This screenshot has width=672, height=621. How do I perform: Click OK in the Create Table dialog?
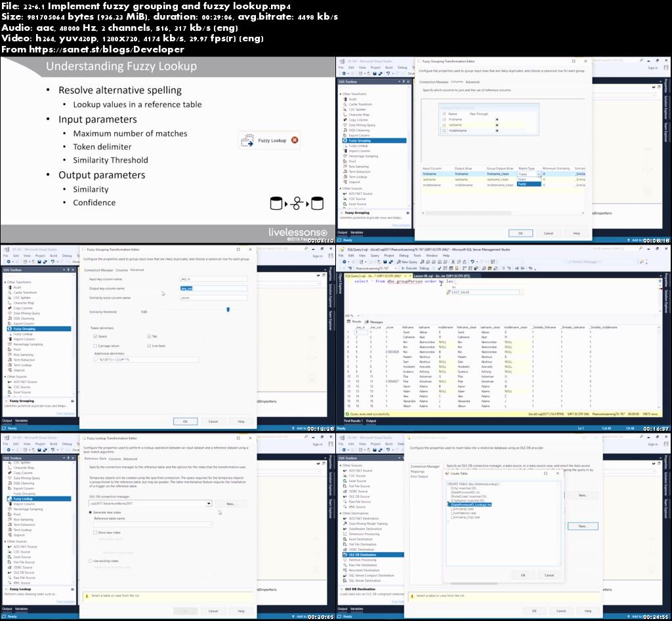523,575
